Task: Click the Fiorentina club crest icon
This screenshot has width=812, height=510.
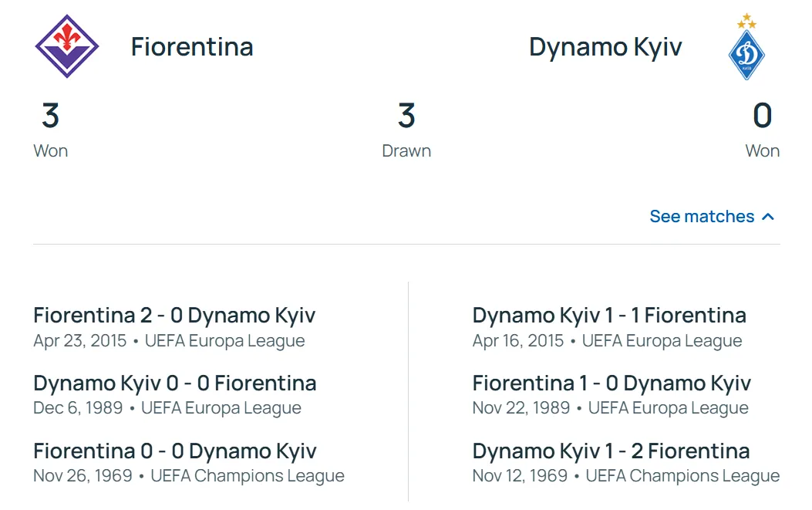Action: point(67,46)
